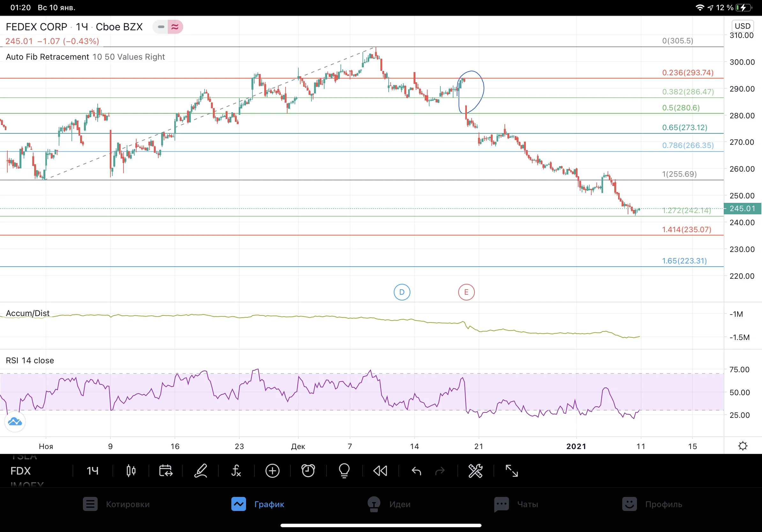Tap the TradingView cloud logo button

pyautogui.click(x=15, y=422)
